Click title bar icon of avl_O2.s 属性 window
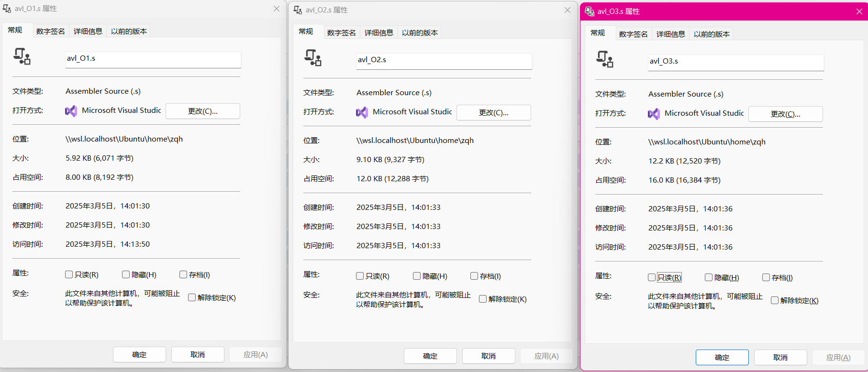The width and height of the screenshot is (868, 372). tap(298, 10)
